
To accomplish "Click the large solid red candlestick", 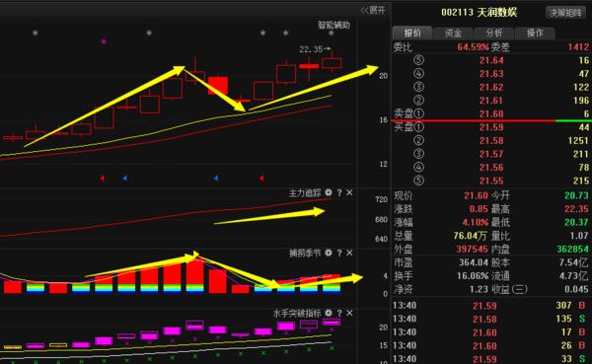I will point(218,86).
